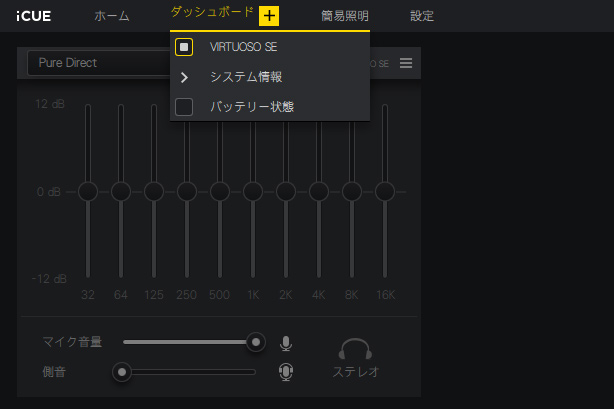
Task: Click the 1K equalizer band knob
Action: point(253,191)
